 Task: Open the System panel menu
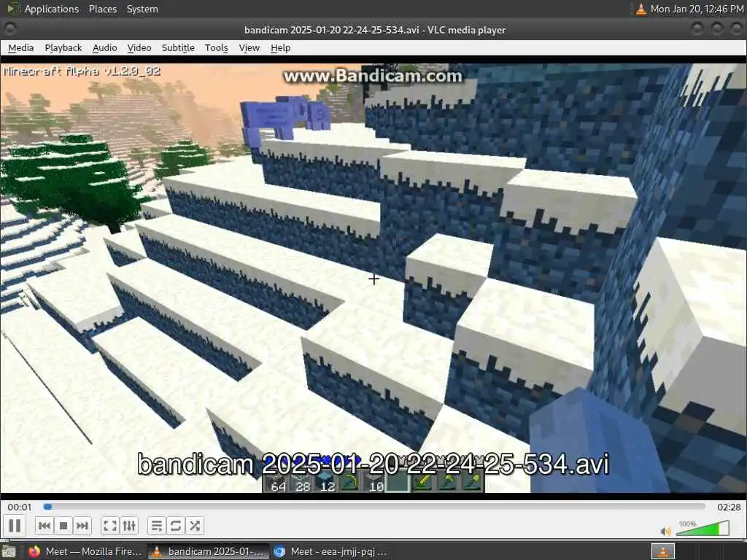tap(142, 9)
